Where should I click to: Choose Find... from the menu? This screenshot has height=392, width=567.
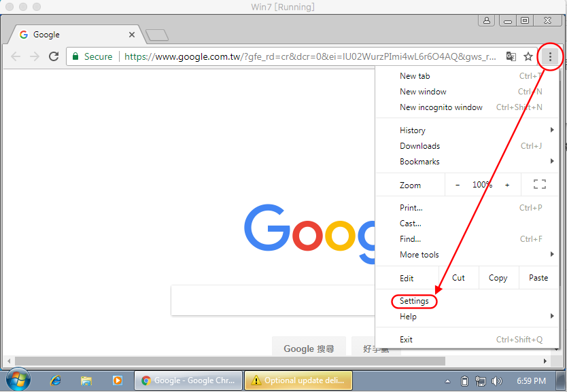(467, 239)
